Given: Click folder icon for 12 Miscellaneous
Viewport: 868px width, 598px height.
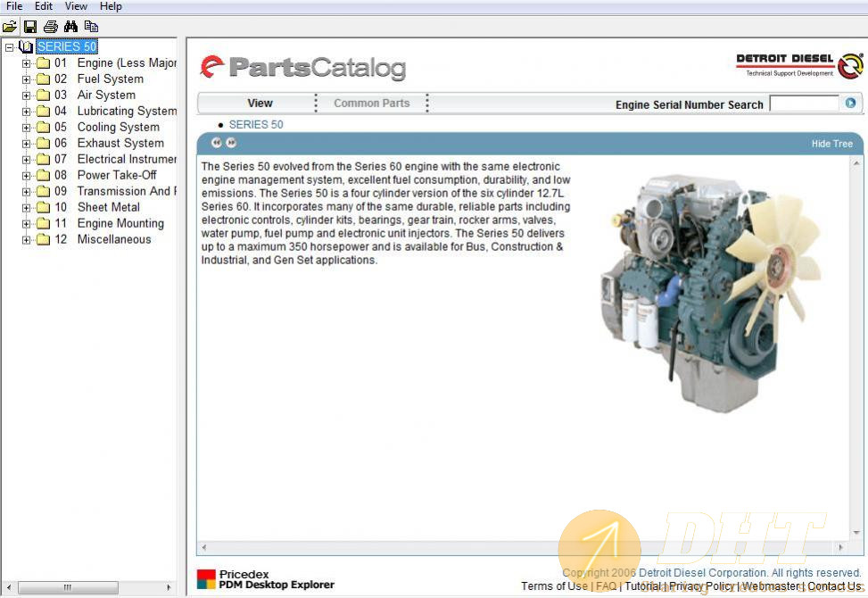Looking at the screenshot, I should pos(43,240).
